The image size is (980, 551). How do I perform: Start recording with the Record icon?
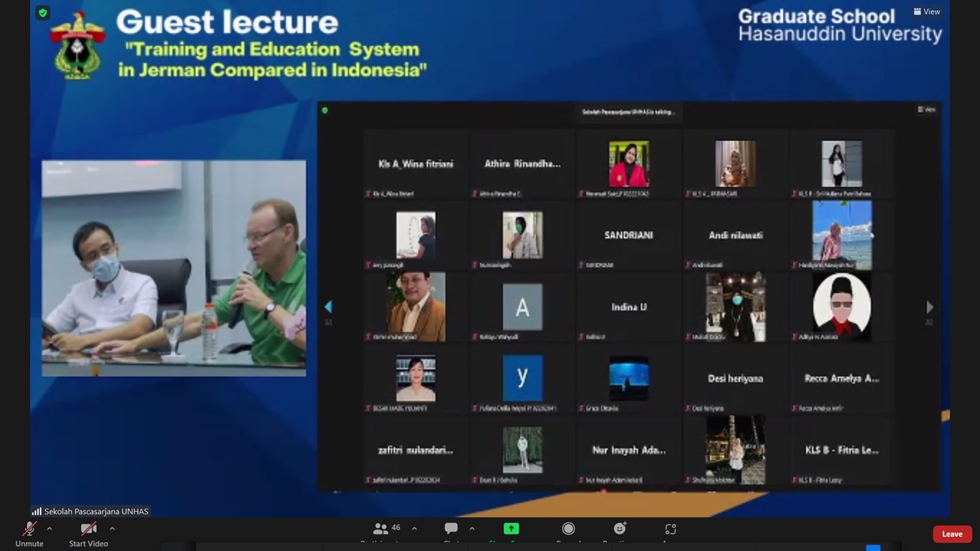point(568,529)
